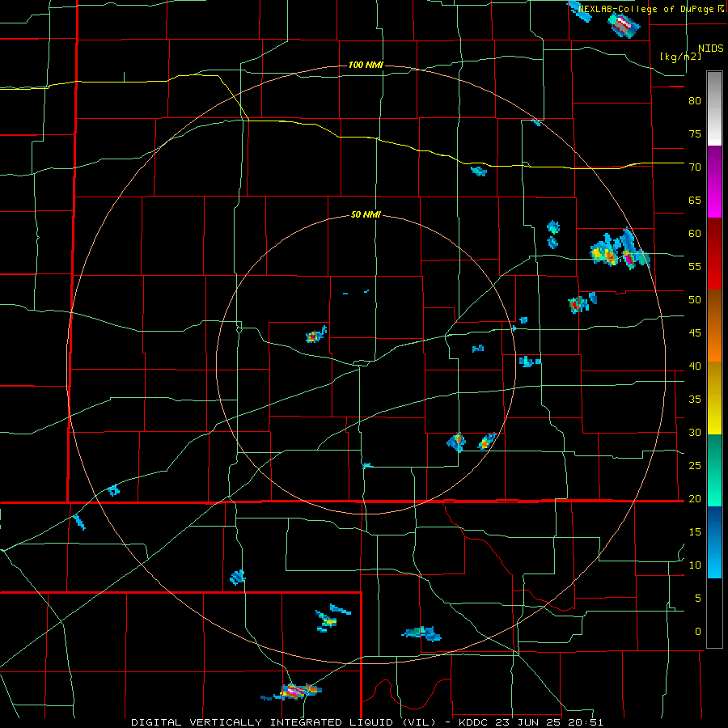Click the 45 value on the color scale
Viewport: 728px width, 728px height.
tap(695, 333)
